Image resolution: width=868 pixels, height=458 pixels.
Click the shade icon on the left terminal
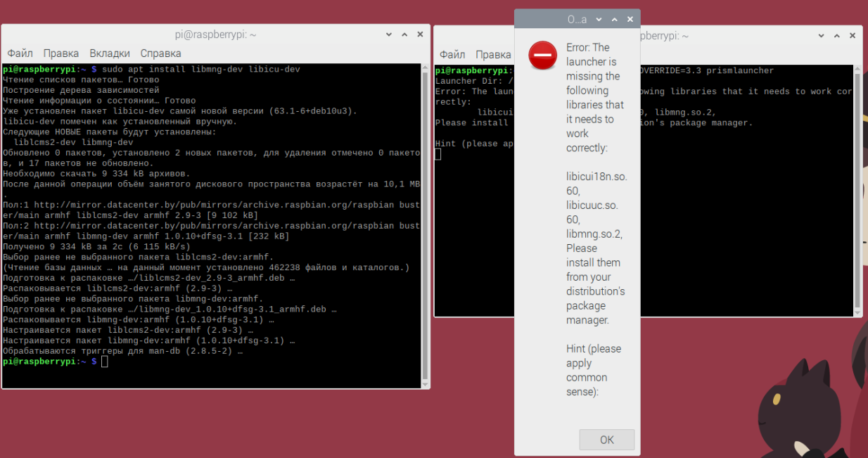[388, 34]
